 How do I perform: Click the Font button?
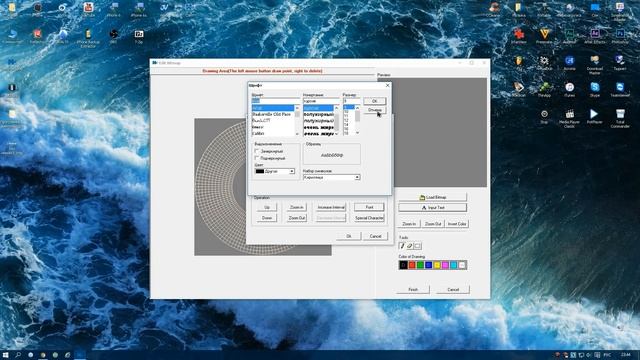pyautogui.click(x=369, y=207)
